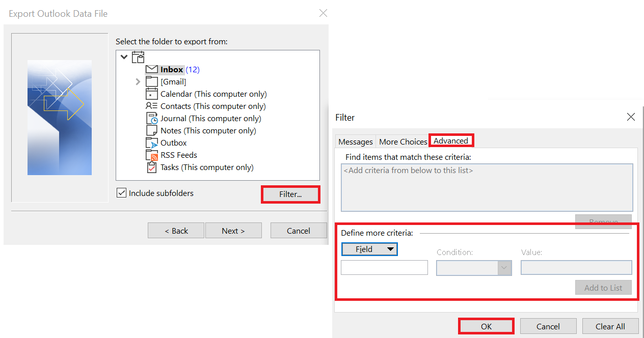Select the Advanced tab
Image resolution: width=644 pixels, height=338 pixels.
point(451,141)
